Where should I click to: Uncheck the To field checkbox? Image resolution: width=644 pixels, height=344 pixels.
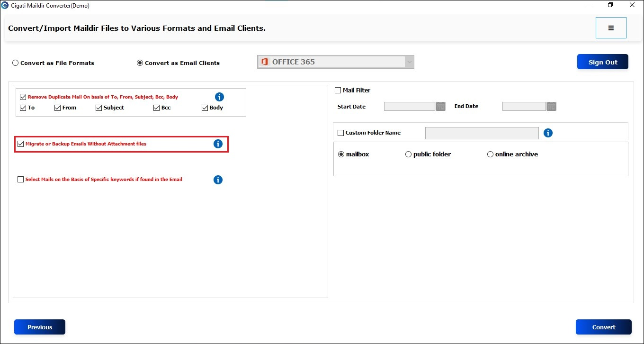pos(23,108)
